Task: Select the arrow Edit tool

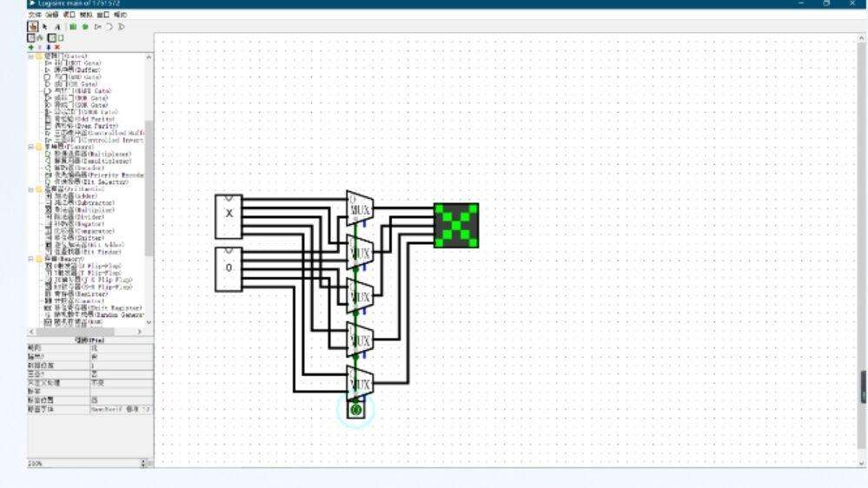Action: (x=45, y=27)
